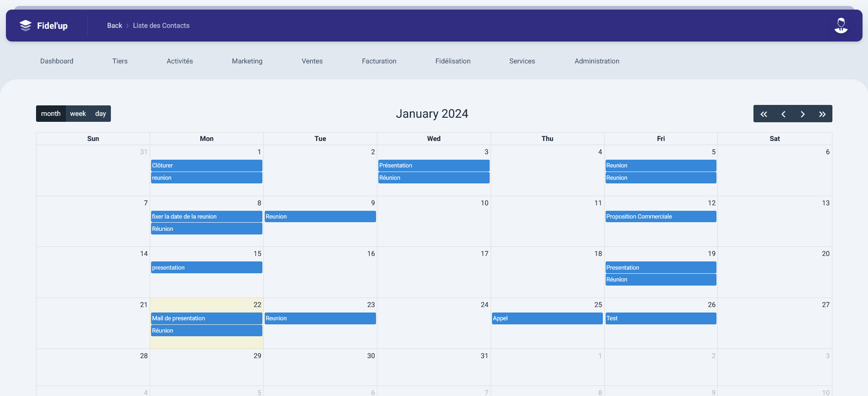
Task: Open the Clôturer event on January 1
Action: [206, 166]
